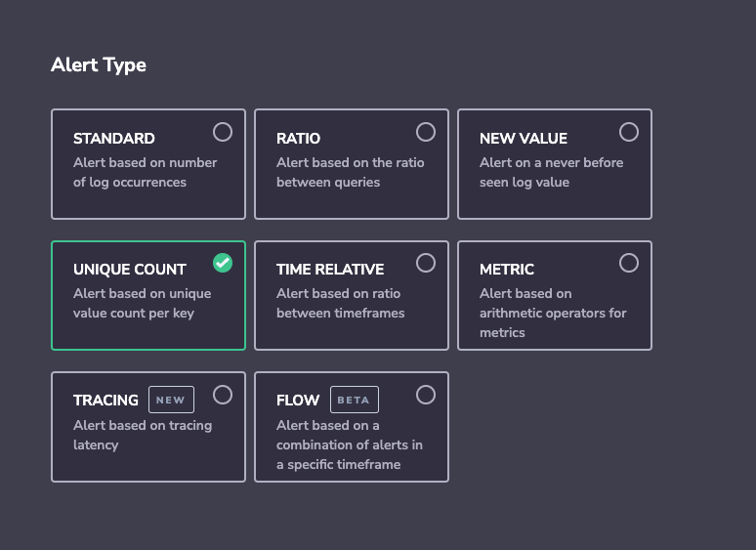756x550 pixels.
Task: Select the Ratio alert radio button
Action: [x=426, y=132]
